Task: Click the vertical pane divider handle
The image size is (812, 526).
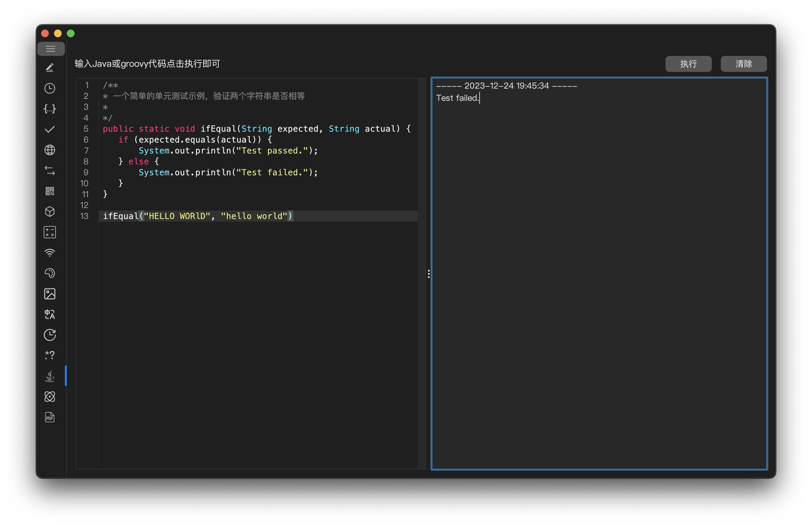Action: coord(428,274)
